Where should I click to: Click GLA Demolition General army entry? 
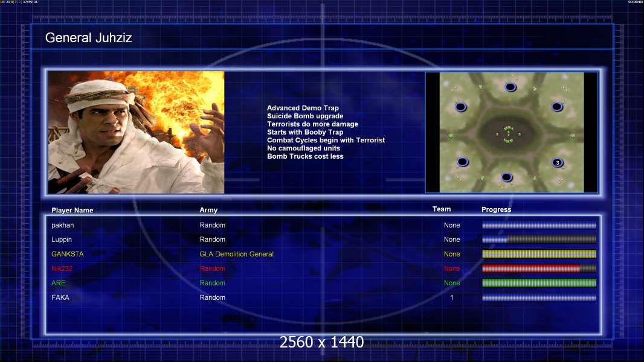[236, 254]
